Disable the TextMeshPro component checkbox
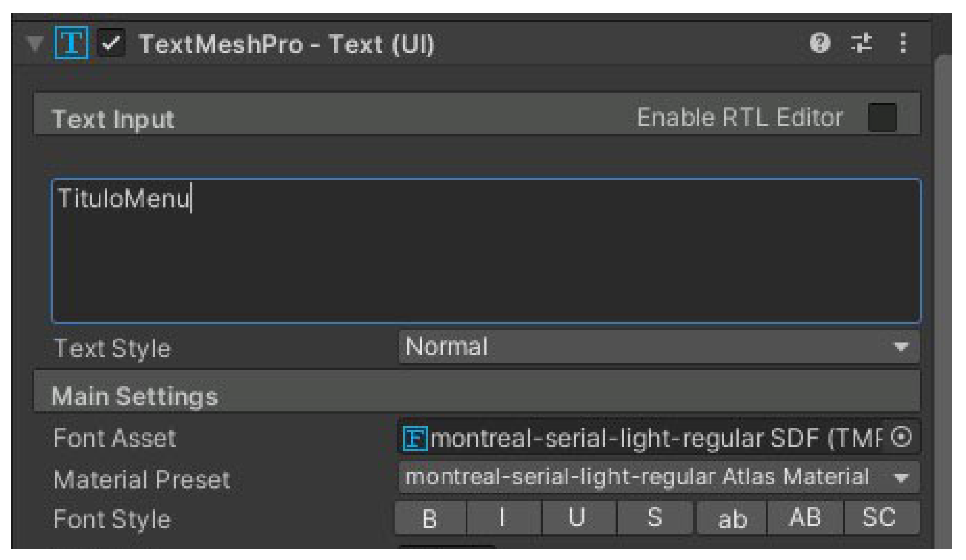Screen dimensions: 966x560 click(111, 44)
